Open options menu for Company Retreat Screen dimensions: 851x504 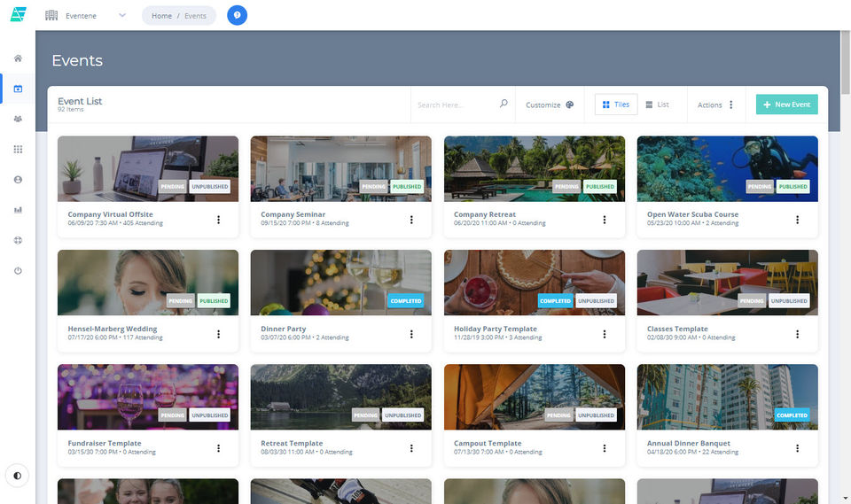coord(605,220)
